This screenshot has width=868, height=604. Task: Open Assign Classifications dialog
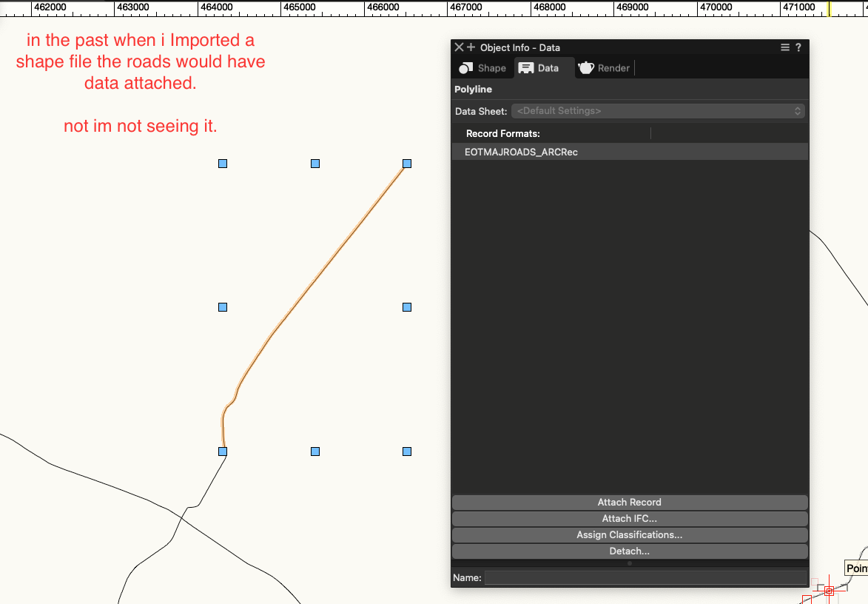(x=629, y=535)
